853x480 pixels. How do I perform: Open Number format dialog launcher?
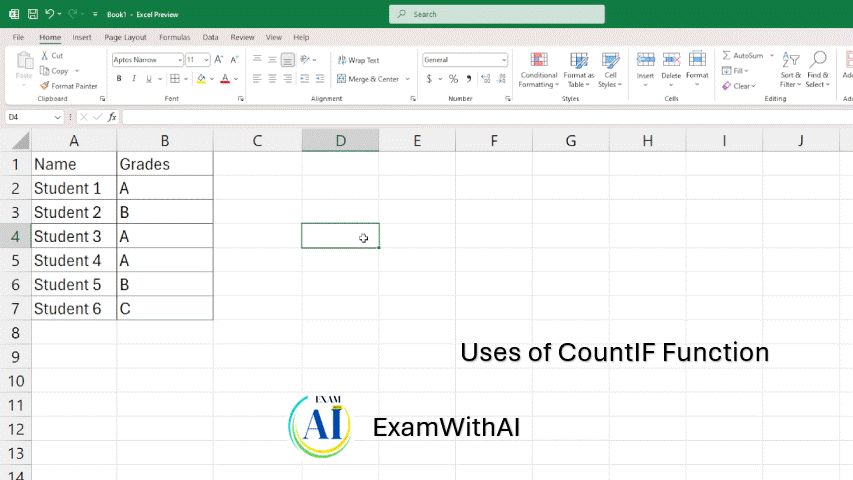click(508, 99)
